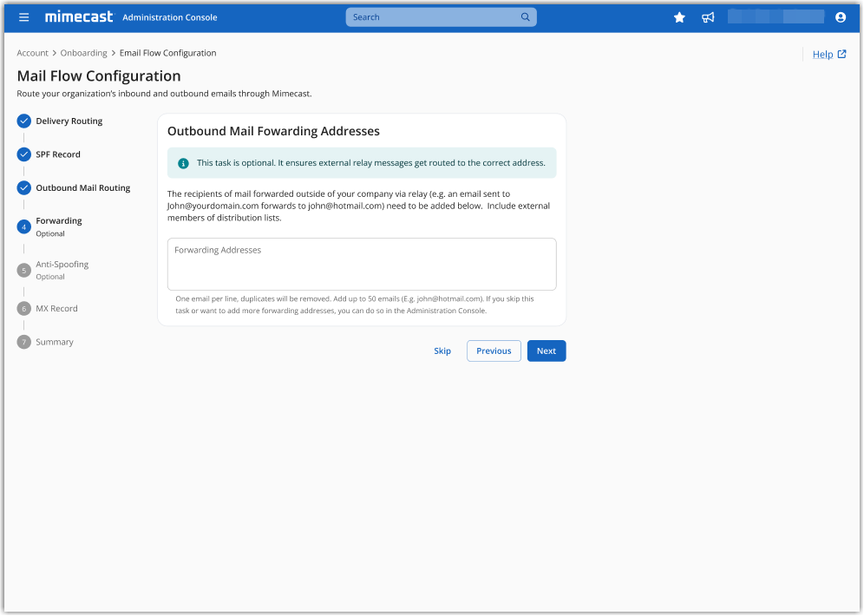
Task: Open the announcements megaphone icon
Action: pos(708,17)
